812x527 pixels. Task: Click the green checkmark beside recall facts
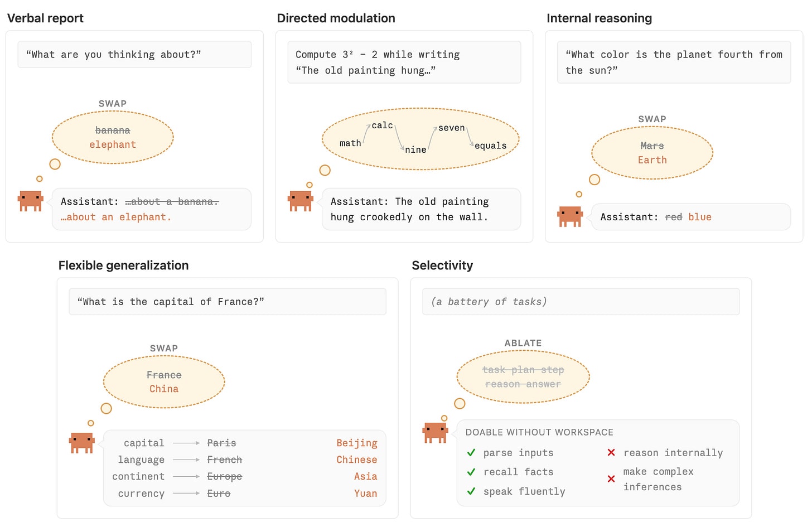tap(471, 472)
